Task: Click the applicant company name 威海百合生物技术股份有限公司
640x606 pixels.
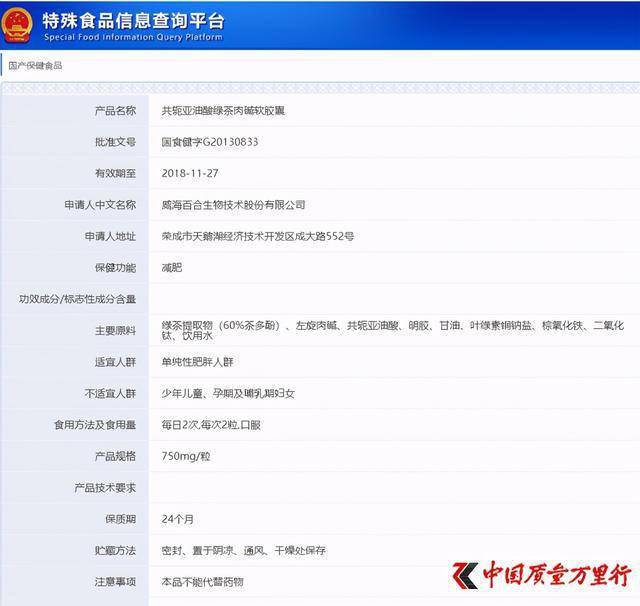Action: click(x=233, y=205)
